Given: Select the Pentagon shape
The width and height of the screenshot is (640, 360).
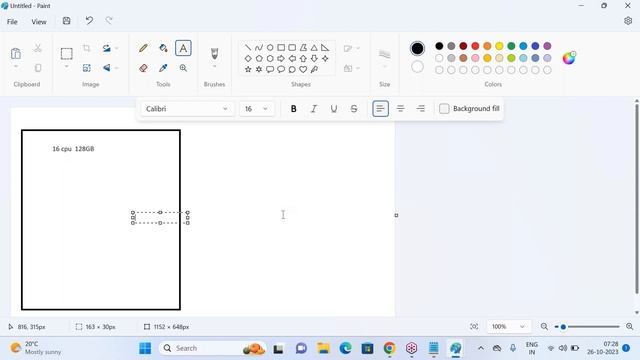Looking at the screenshot, I should (259, 58).
